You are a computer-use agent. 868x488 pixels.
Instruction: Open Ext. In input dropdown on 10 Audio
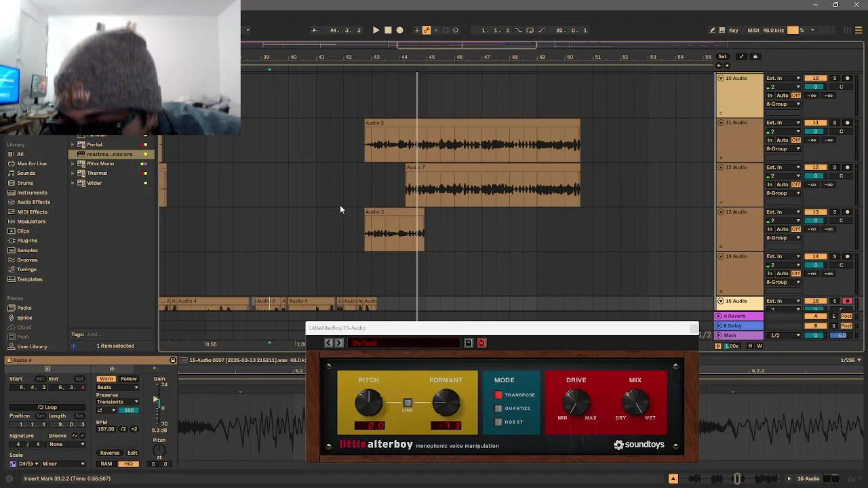coord(783,78)
